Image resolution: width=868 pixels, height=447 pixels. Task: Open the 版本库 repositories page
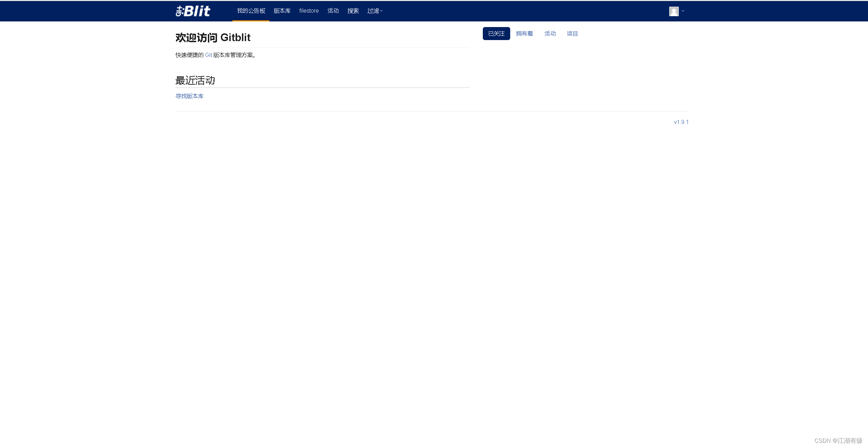(x=282, y=11)
